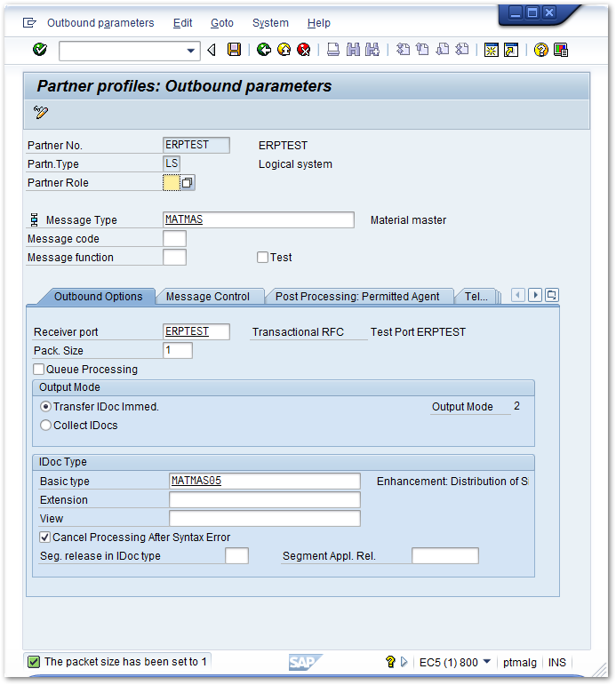Open the EC5 (1) 800 system dropdown
Screen dimensions: 616x685
[x=486, y=662]
